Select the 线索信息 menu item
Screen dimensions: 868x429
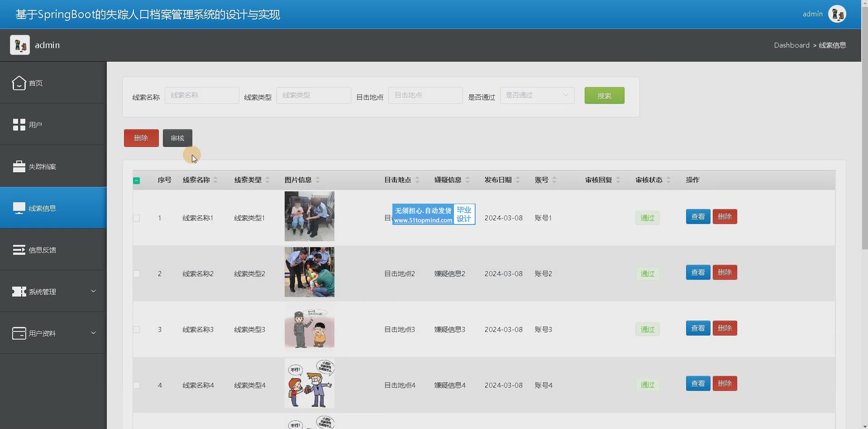[53, 208]
